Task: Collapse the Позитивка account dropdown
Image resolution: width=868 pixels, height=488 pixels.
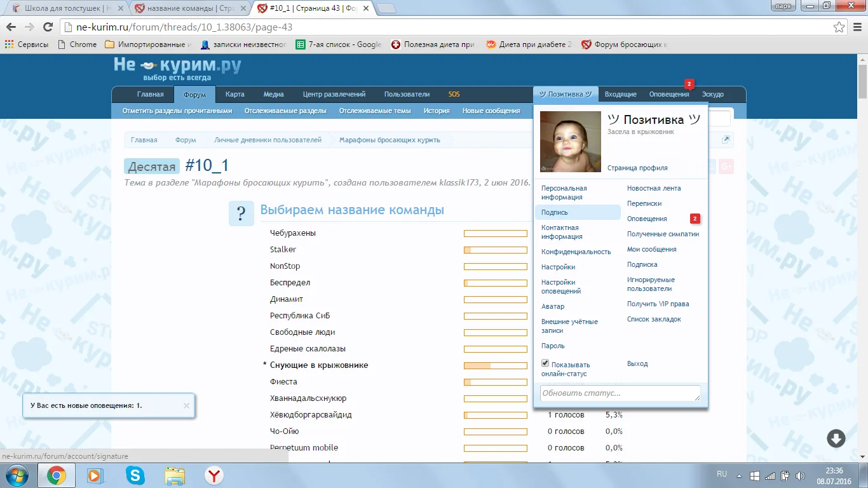Action: pos(566,94)
